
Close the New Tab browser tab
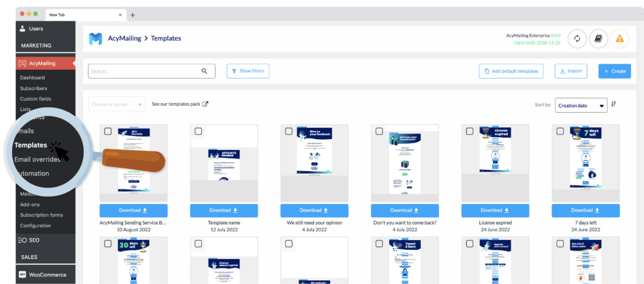pyautogui.click(x=120, y=14)
